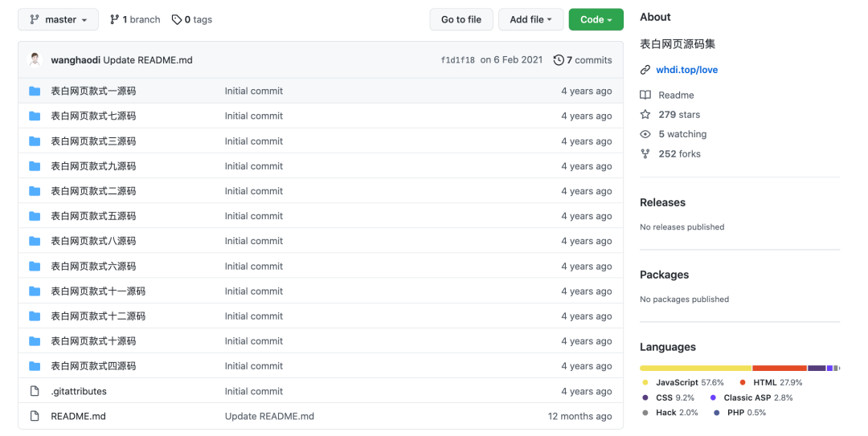
Task: Click folder icon for 表白网页款式九源码
Action: (35, 166)
